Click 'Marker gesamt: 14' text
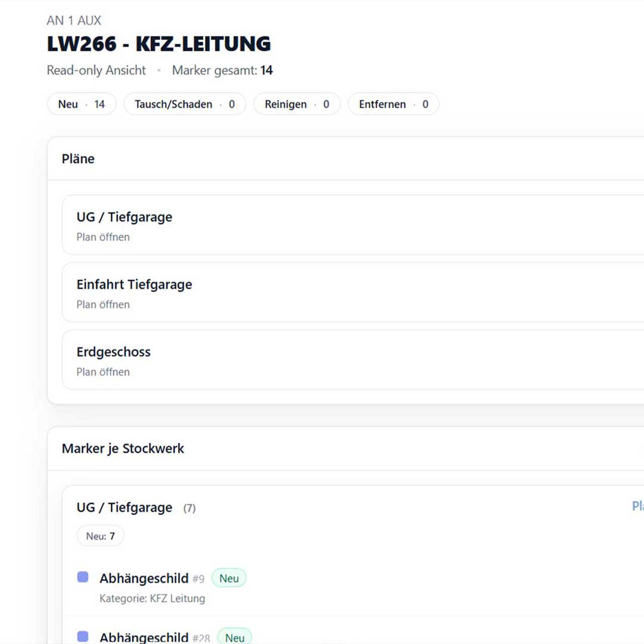 222,70
